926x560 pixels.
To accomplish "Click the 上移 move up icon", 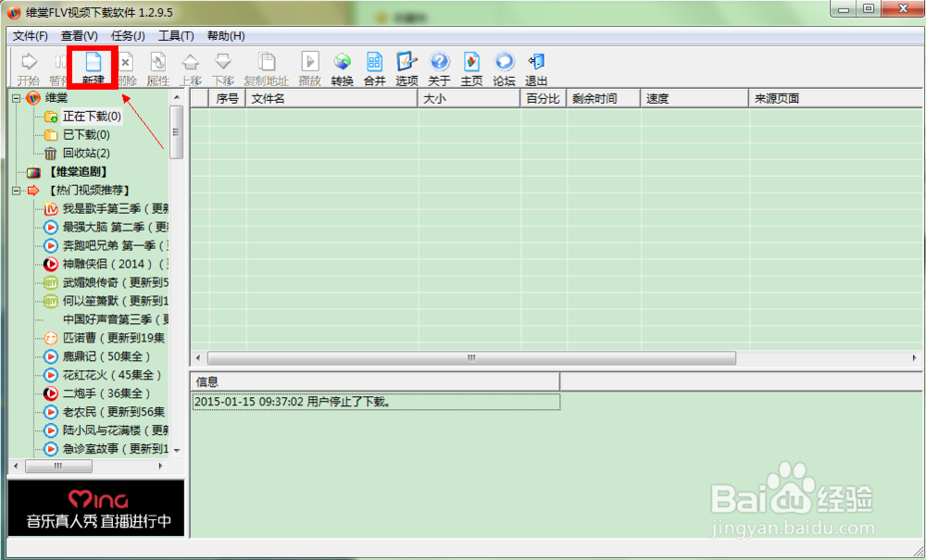I will [x=190, y=68].
